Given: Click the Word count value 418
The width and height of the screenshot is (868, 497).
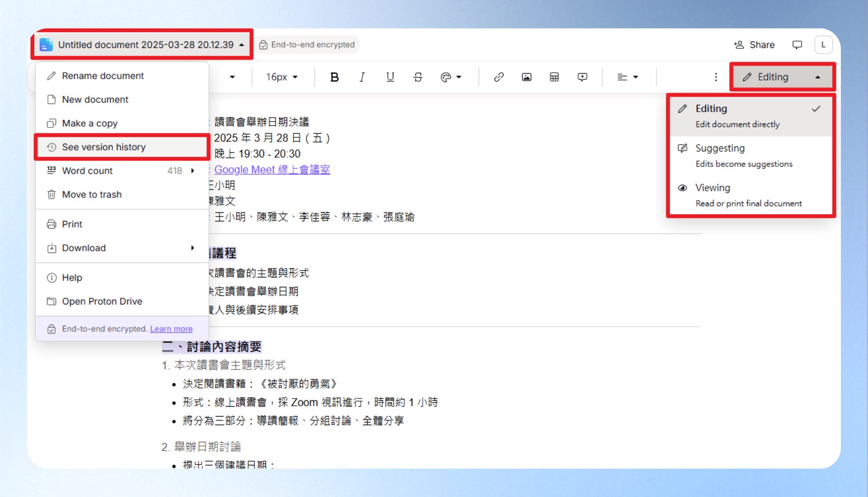Looking at the screenshot, I should coord(175,171).
